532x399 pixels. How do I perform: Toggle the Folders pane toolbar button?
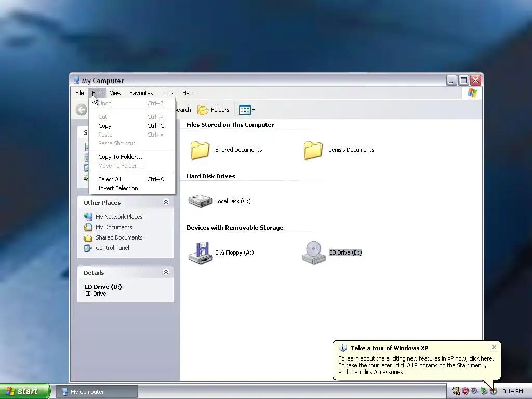214,110
